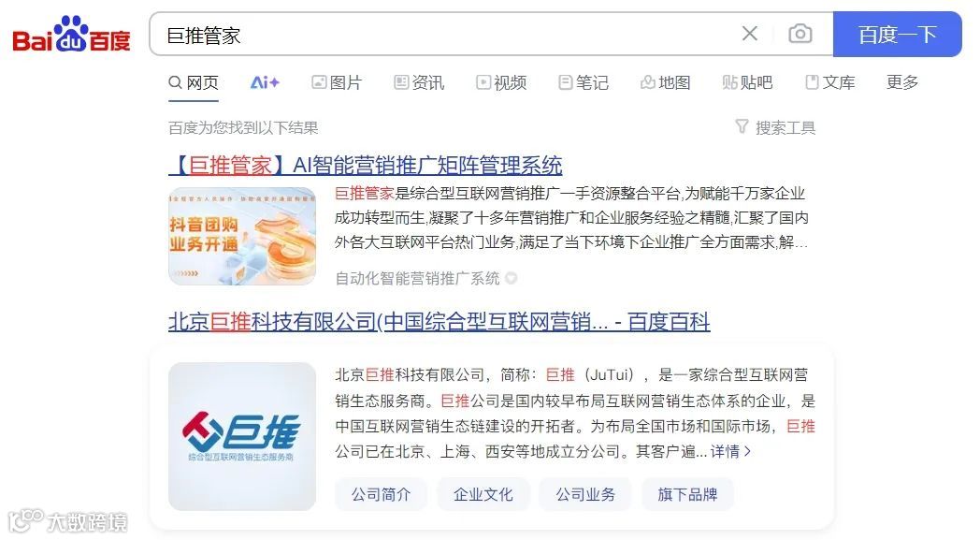Expand 详情 details chevron link
This screenshot has width=980, height=540.
730,451
